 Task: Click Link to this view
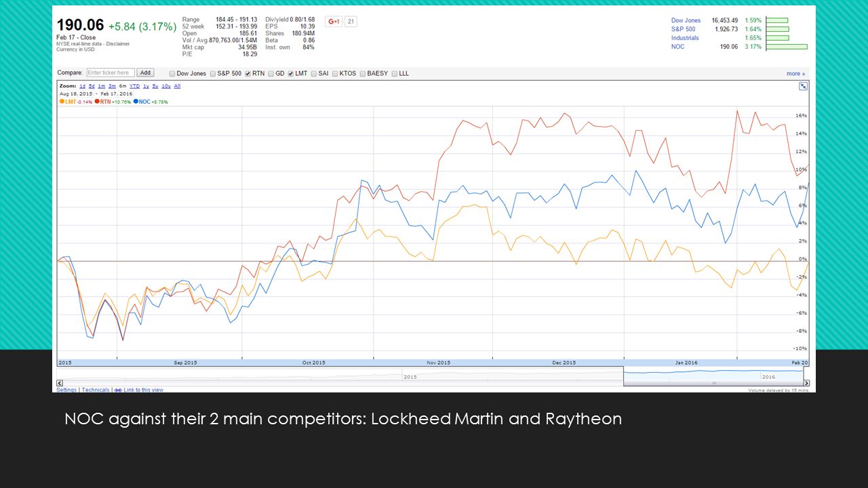click(x=143, y=390)
